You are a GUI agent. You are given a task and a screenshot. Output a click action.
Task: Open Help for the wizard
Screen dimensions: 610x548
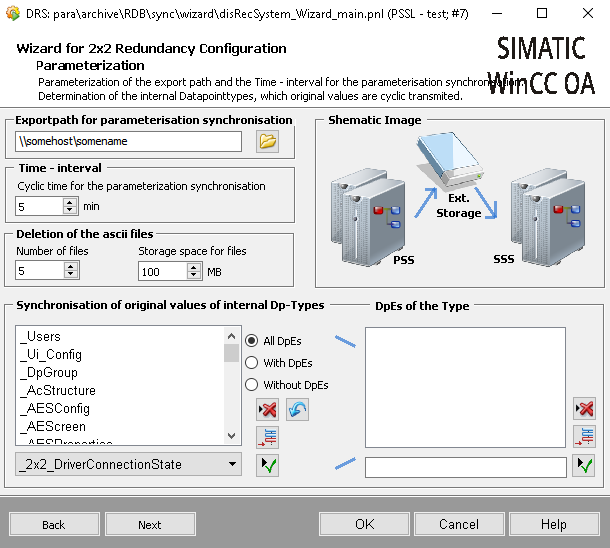pos(554,524)
